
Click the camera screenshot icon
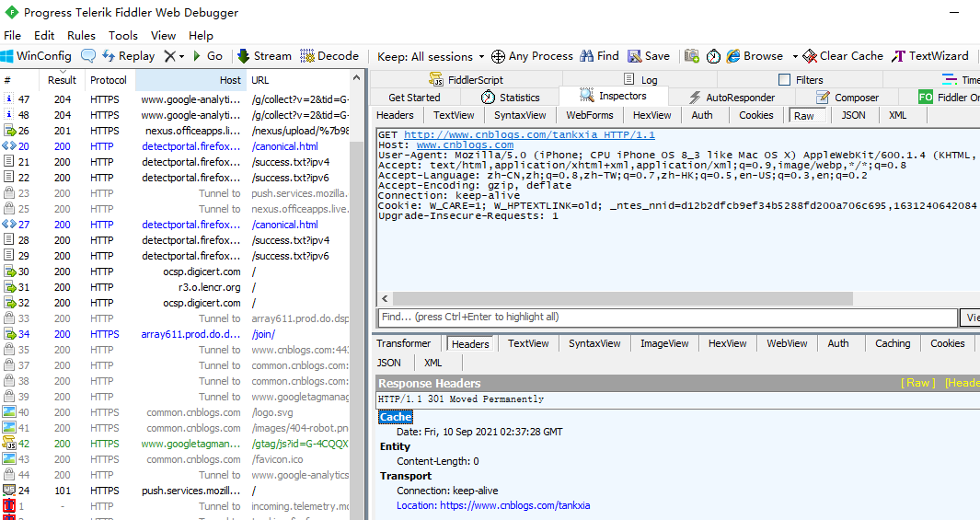point(691,56)
